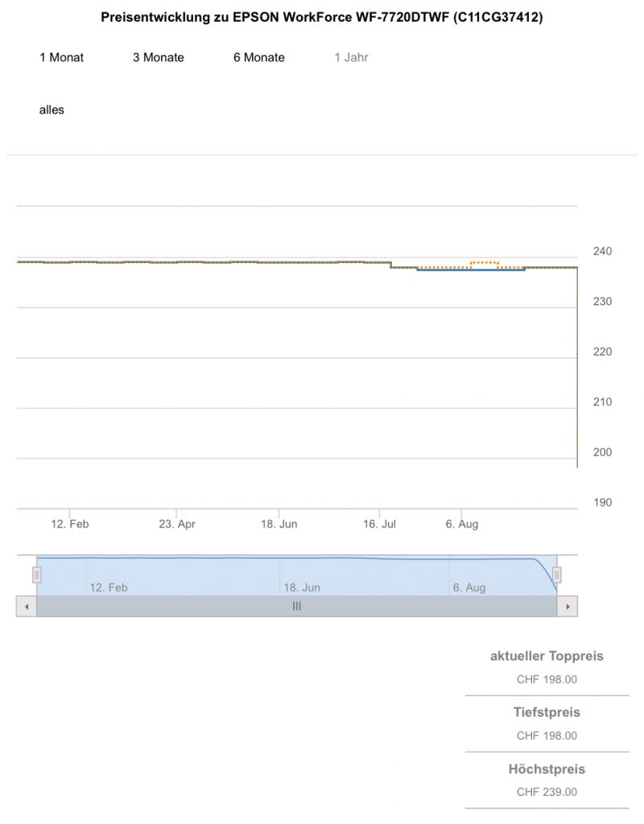
Task: Click the orange dotted price bump near August
Action: pos(485,262)
